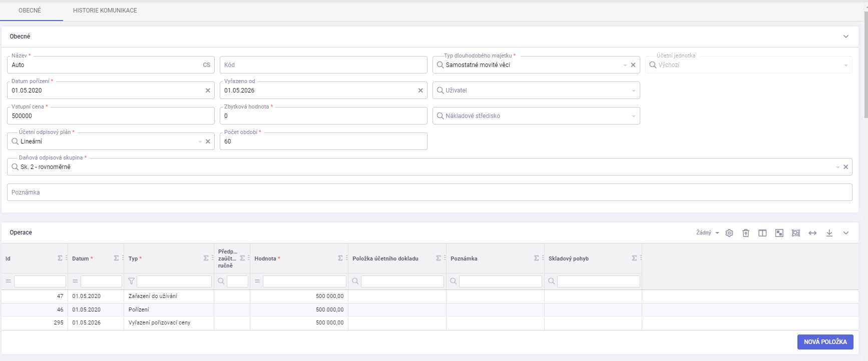This screenshot has width=868, height=361.
Task: Click sum icon in Položka účetního dokladu header
Action: tap(439, 258)
